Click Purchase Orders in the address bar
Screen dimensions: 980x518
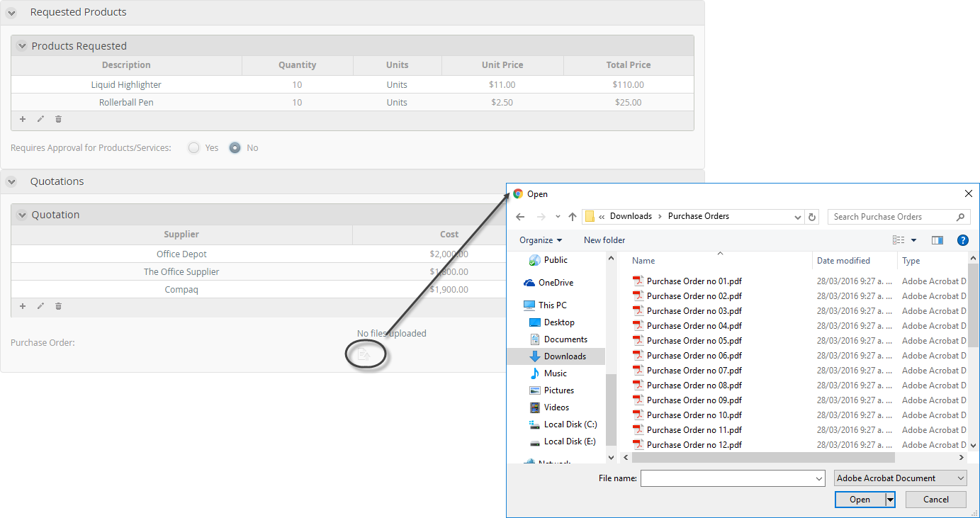pyautogui.click(x=698, y=216)
